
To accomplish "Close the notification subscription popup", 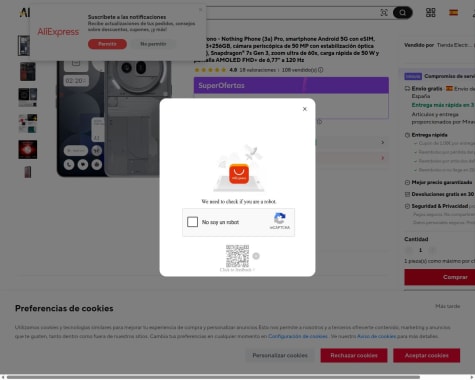I will point(200,10).
